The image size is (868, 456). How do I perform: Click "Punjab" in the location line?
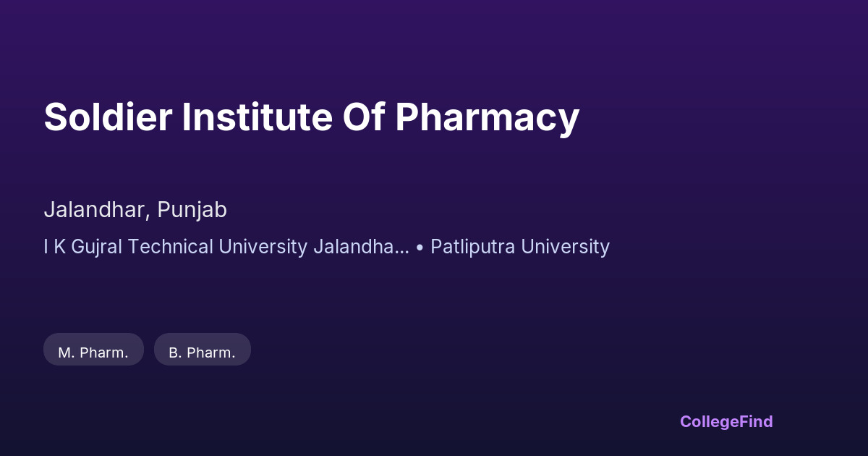192,210
